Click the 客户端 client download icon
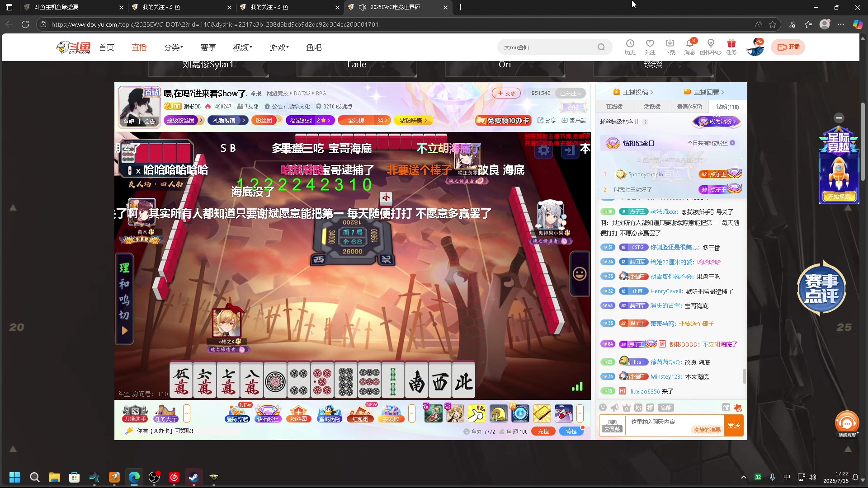Viewport: 868px width, 488px height. click(x=574, y=120)
